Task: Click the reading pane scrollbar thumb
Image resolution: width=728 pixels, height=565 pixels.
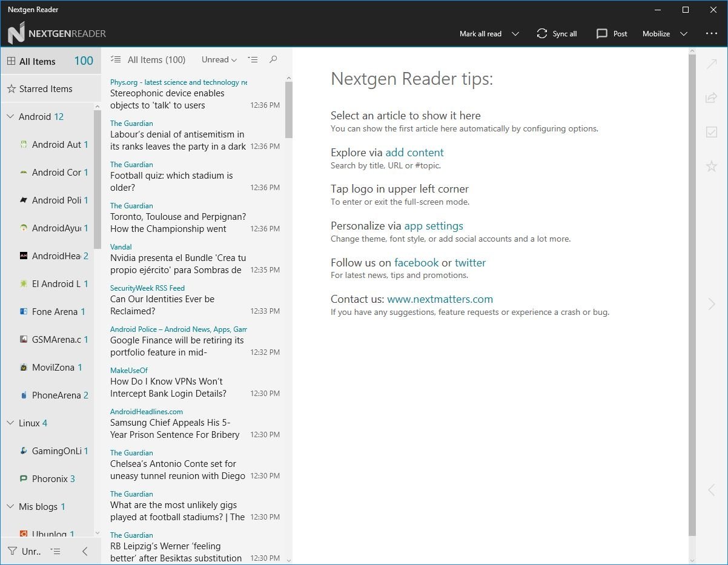Action: (x=692, y=296)
